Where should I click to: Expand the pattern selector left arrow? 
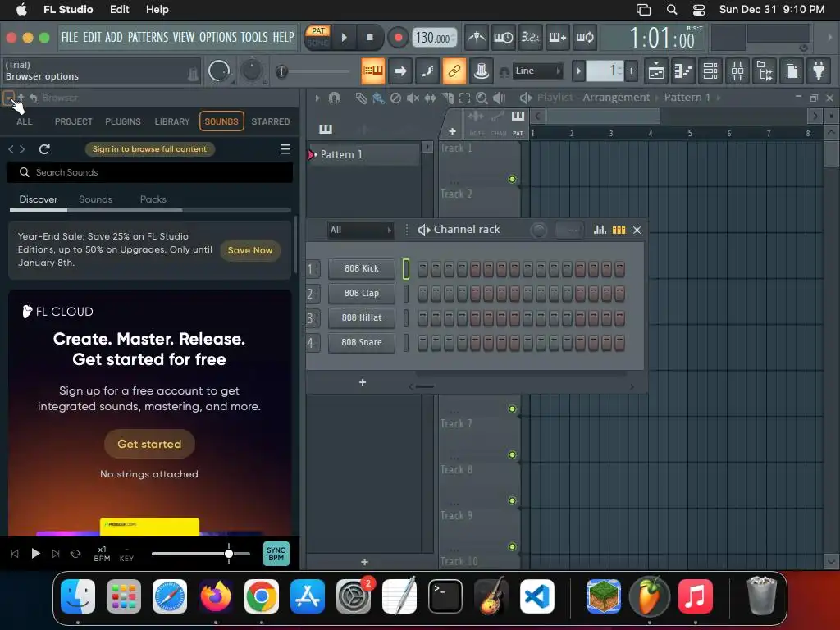578,71
